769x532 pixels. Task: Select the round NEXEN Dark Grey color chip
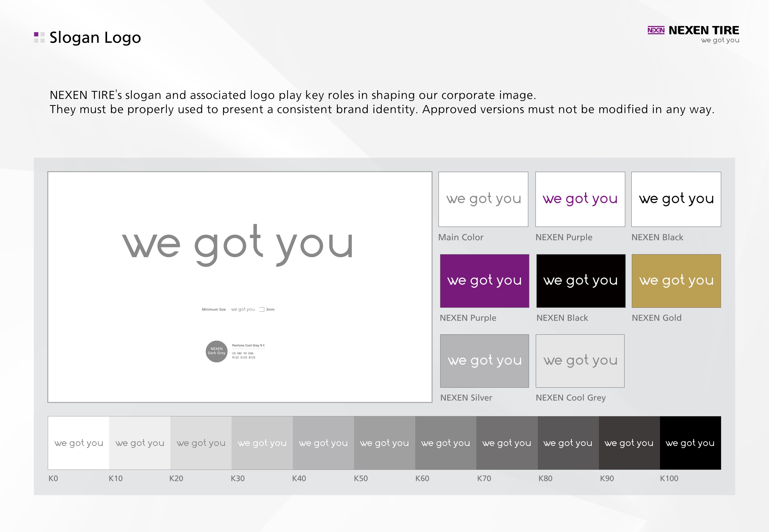[217, 351]
